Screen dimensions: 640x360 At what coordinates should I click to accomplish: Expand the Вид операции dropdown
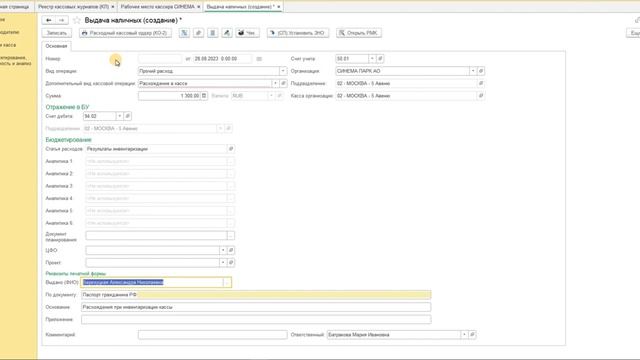[283, 71]
